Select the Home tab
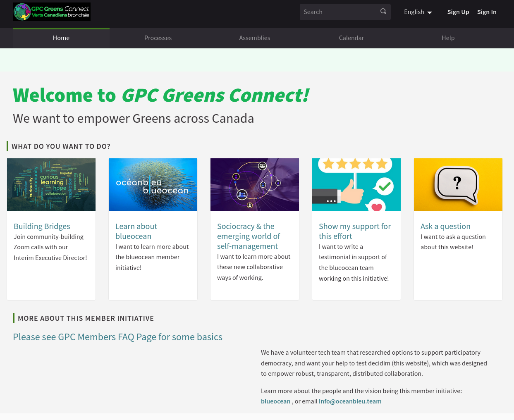This screenshot has height=420, width=514. [x=61, y=38]
